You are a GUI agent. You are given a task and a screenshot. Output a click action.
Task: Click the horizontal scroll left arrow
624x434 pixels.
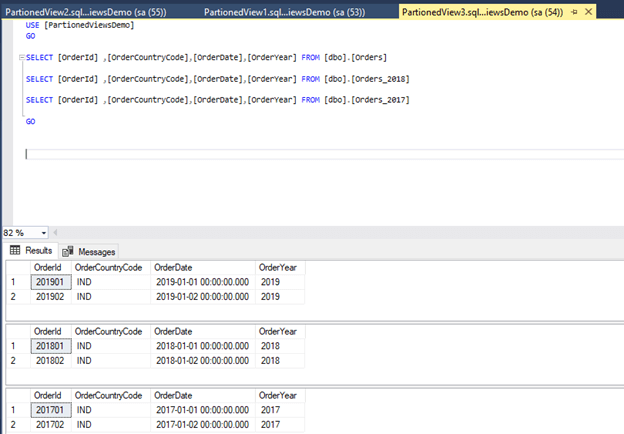(55, 232)
